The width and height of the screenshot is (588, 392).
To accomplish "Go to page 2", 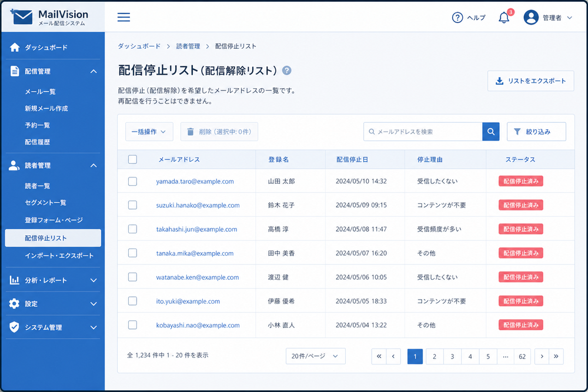I will pos(435,356).
